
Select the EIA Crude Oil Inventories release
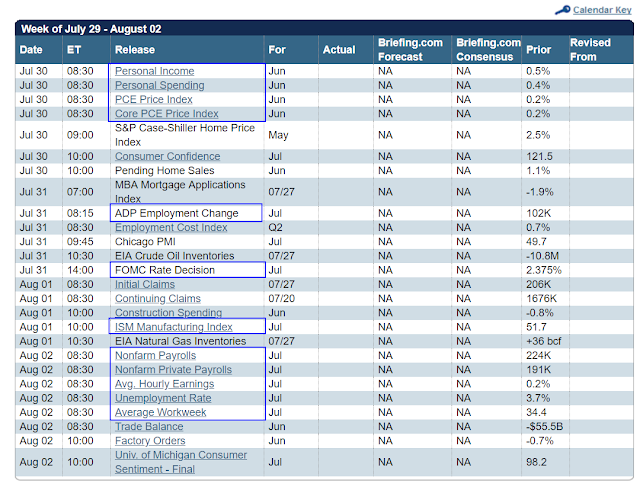click(x=174, y=256)
